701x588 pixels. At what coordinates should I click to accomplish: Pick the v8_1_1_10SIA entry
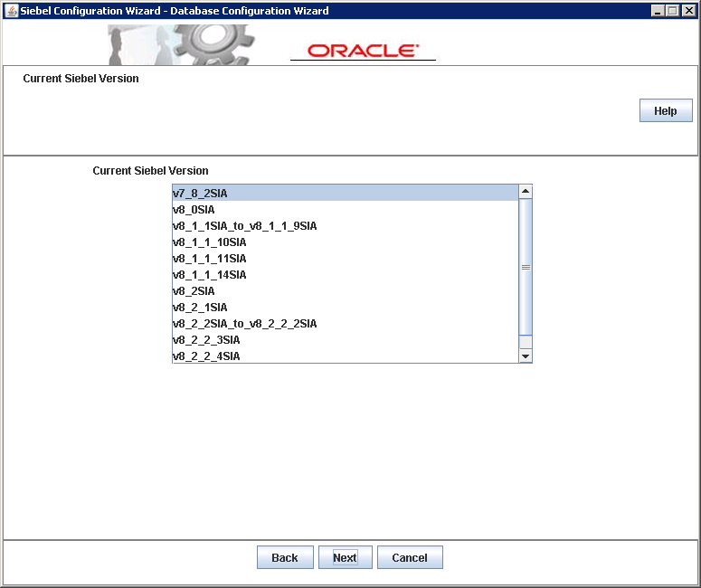(346, 242)
